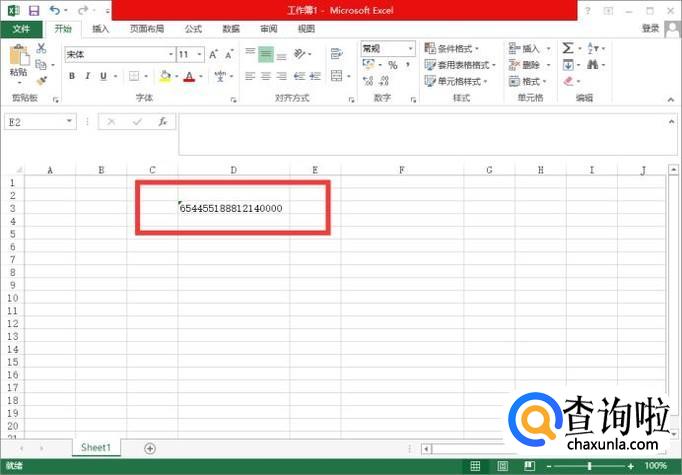Click Merge and Center icon
Image resolution: width=682 pixels, height=475 pixels.
337,76
